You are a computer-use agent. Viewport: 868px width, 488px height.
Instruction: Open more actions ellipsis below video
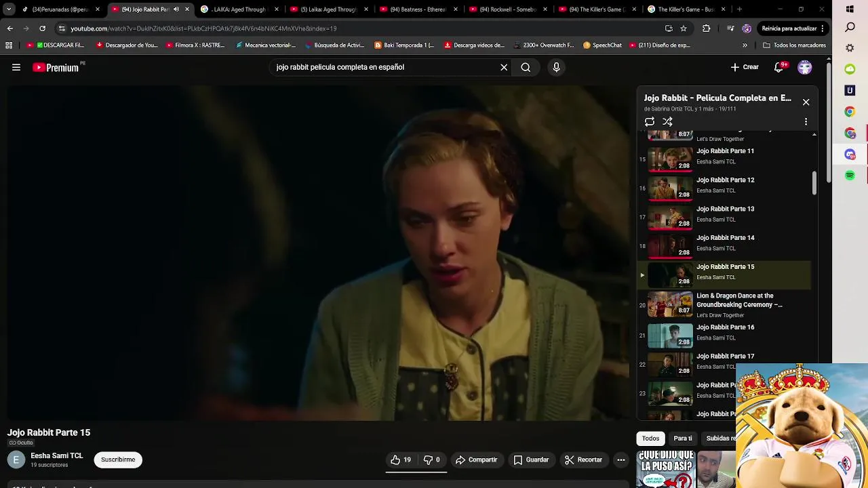tap(620, 460)
